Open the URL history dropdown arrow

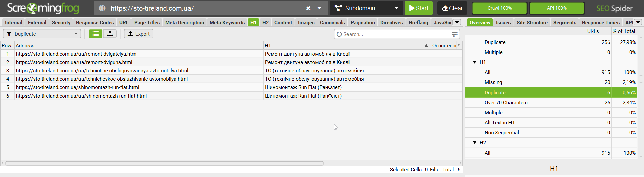(319, 8)
